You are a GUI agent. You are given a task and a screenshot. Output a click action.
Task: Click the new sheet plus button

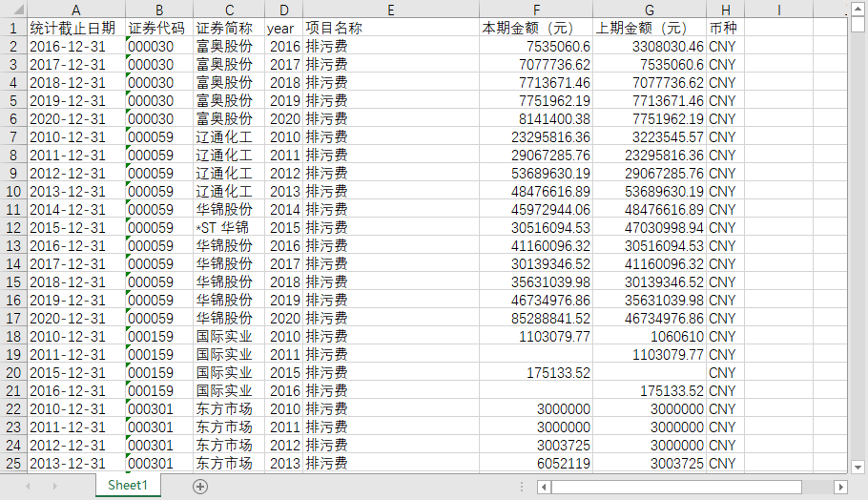tap(200, 486)
